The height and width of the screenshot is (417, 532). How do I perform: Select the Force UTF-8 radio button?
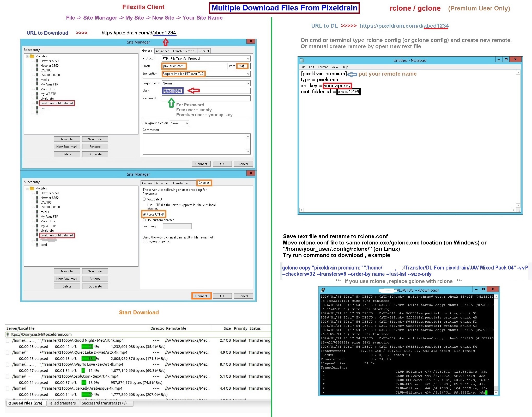click(x=144, y=214)
